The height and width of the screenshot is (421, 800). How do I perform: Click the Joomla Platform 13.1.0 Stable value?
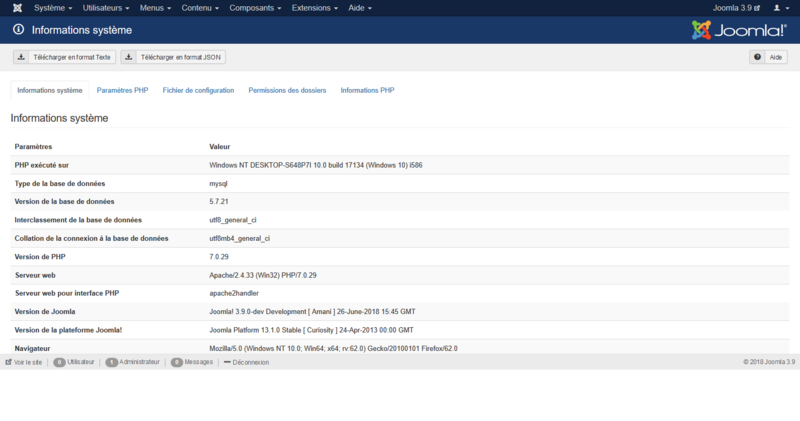[x=311, y=330]
